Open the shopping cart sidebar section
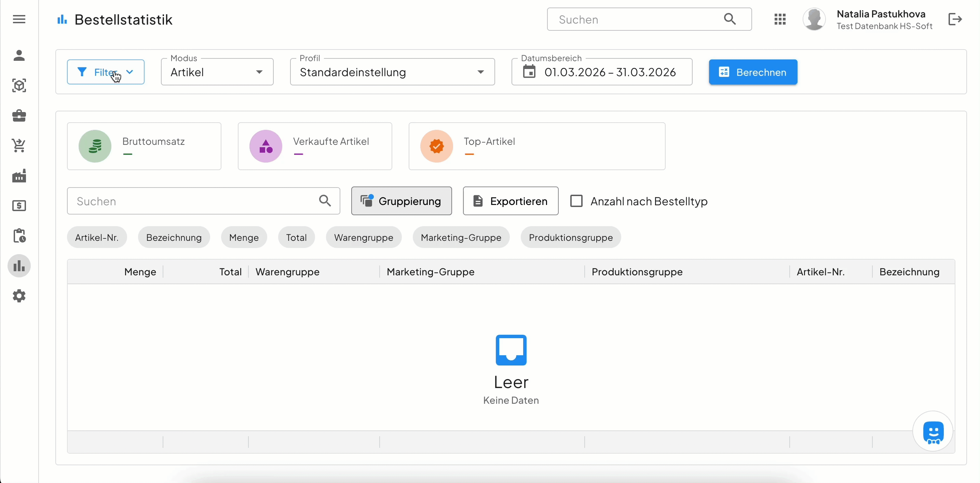The height and width of the screenshot is (483, 980). tap(19, 145)
